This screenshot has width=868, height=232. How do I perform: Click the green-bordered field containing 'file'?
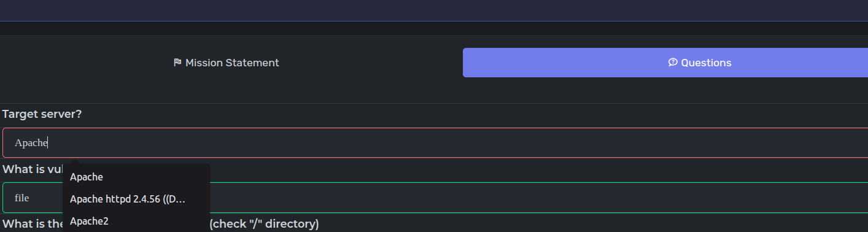click(435, 198)
